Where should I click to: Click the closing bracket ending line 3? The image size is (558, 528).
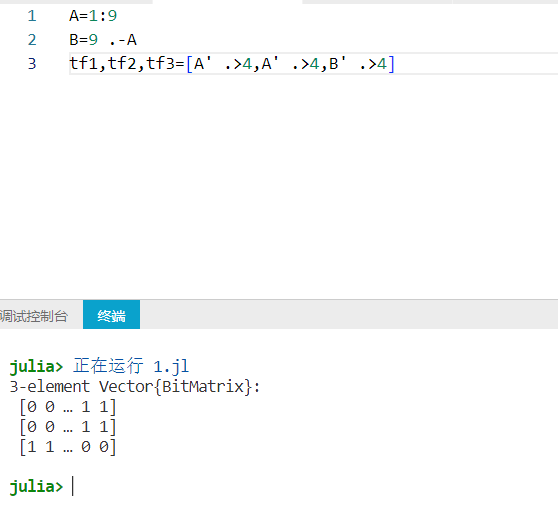[391, 64]
